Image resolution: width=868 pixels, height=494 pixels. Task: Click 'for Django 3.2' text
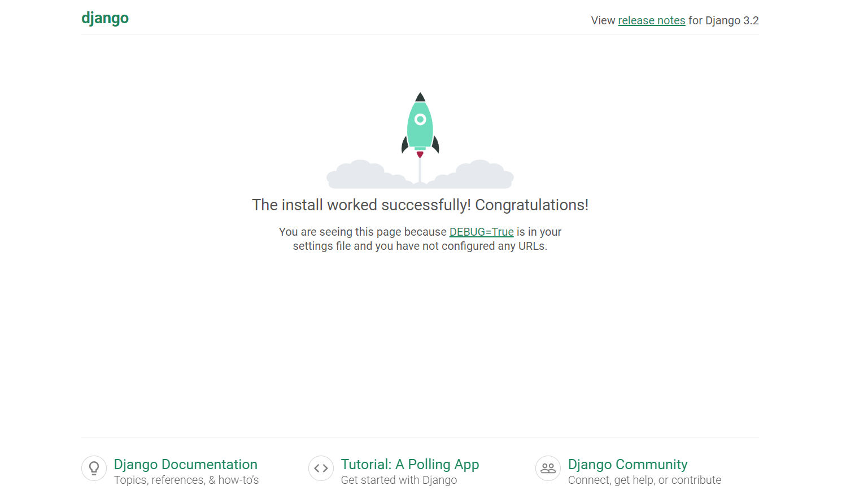click(723, 20)
